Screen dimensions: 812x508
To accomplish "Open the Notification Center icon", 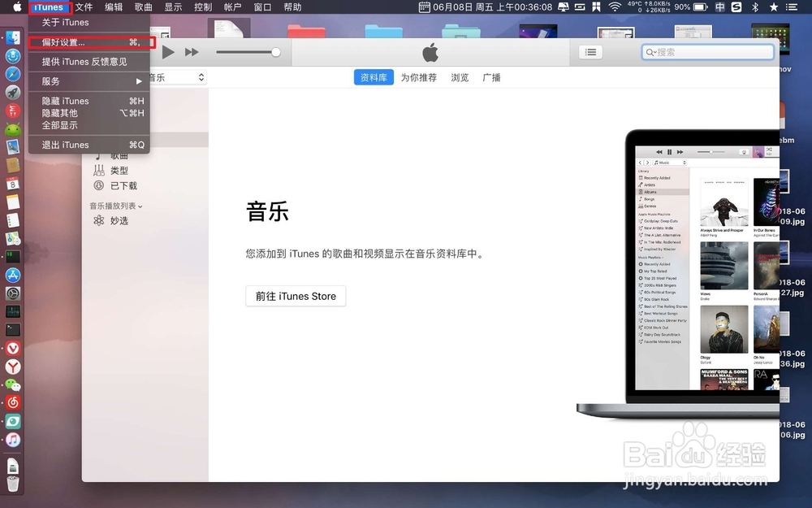I will point(792,7).
